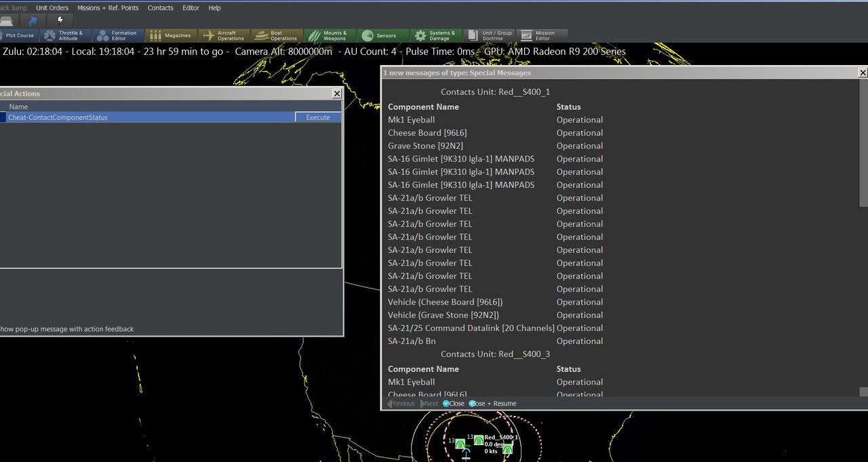Toggle pop-up message with action feedback

[x=67, y=329]
